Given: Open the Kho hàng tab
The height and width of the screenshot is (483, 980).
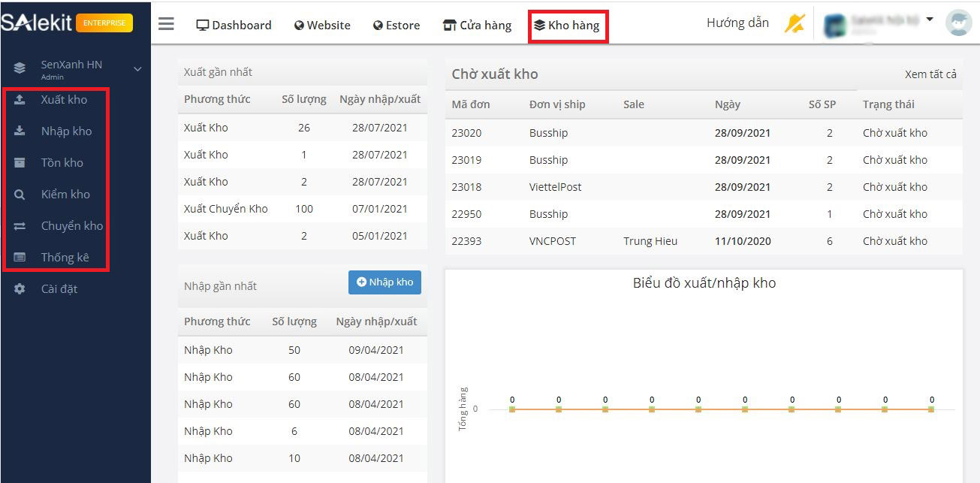Looking at the screenshot, I should [567, 26].
